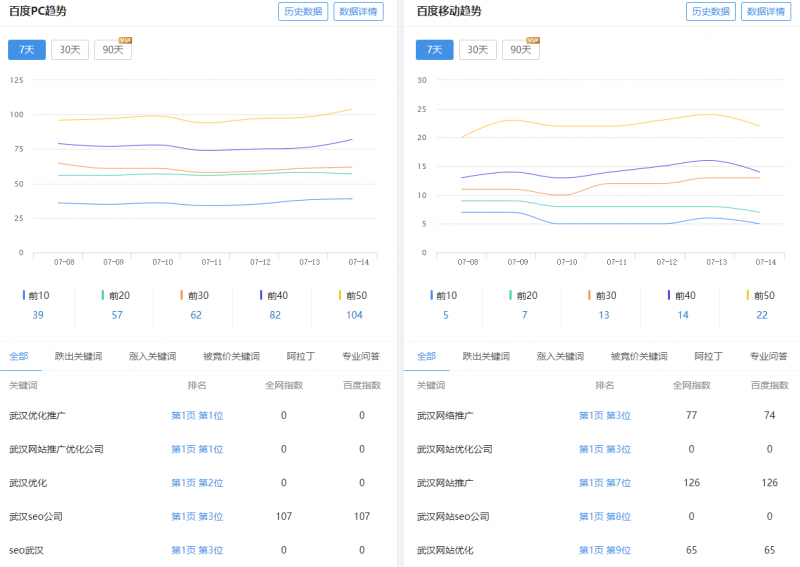Screen dimensions: 800x567
Task: Open 数据详情 in 百度PC趋势 panel
Action: pyautogui.click(x=359, y=12)
